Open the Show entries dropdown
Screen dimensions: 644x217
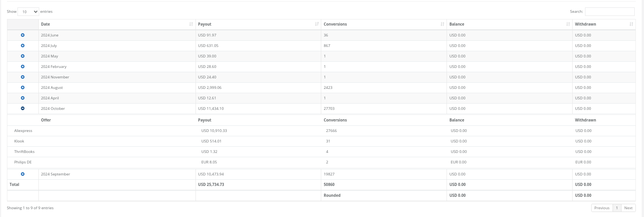[28, 12]
